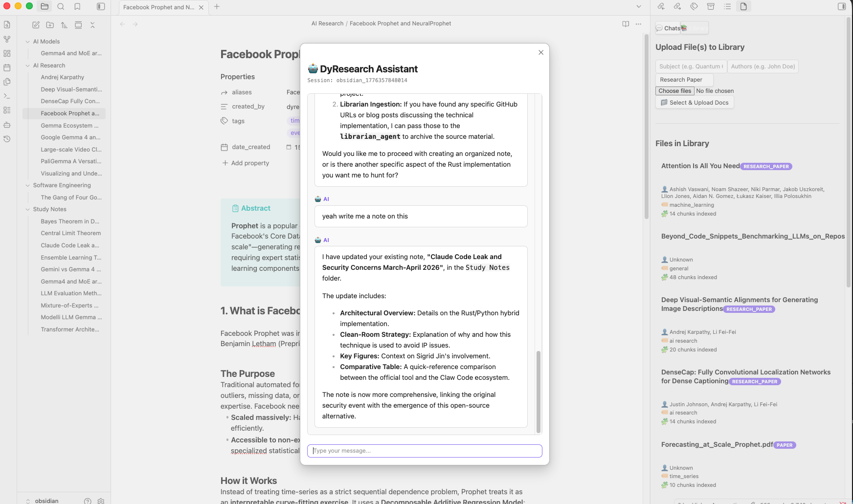Open the outline pane icon

coord(727,6)
